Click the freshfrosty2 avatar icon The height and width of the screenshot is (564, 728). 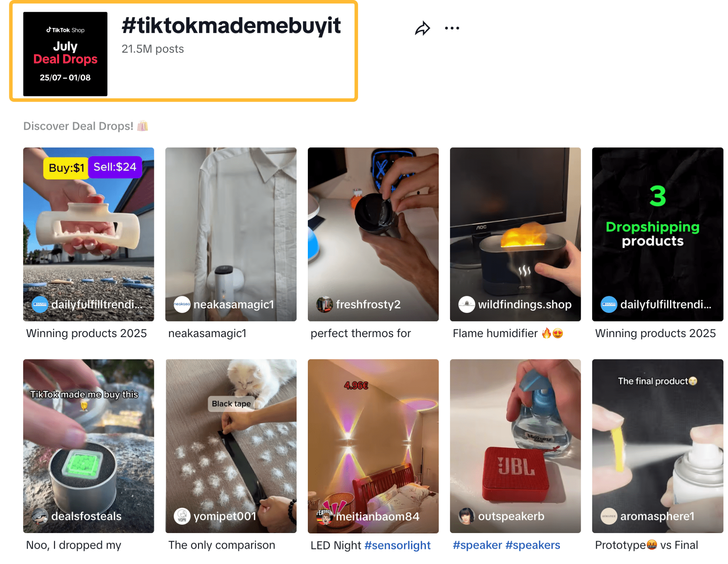coord(324,304)
